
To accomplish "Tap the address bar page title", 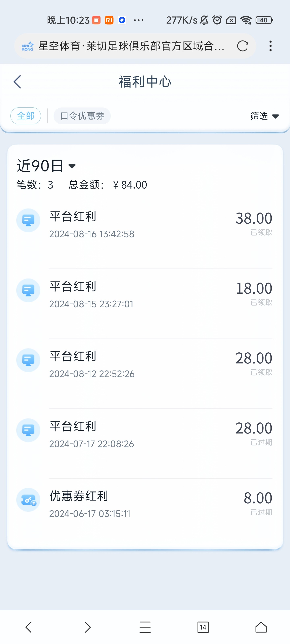I will pos(131,46).
